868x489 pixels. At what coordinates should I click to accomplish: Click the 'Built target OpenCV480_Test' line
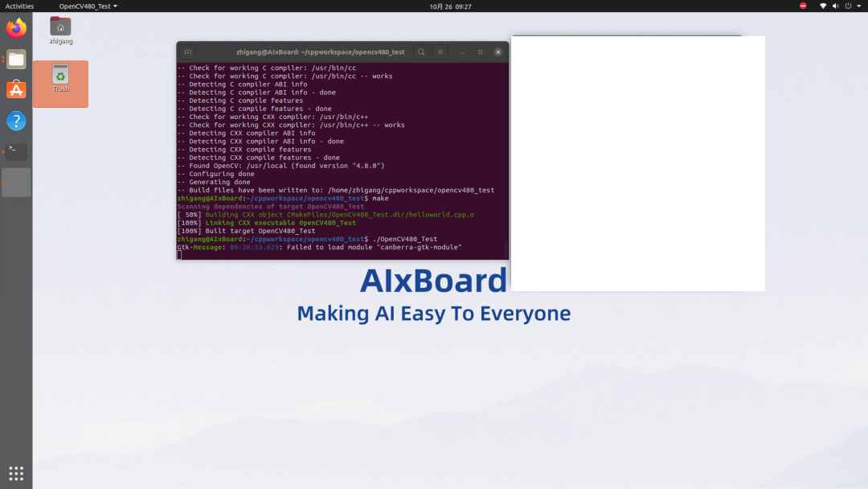click(x=246, y=231)
